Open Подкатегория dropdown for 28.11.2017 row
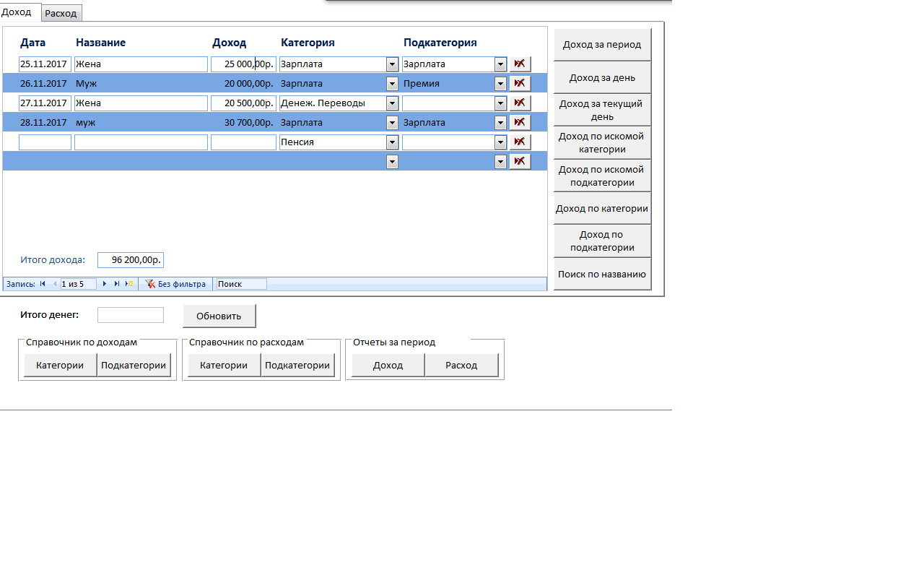The height and width of the screenshot is (578, 924). [x=500, y=123]
